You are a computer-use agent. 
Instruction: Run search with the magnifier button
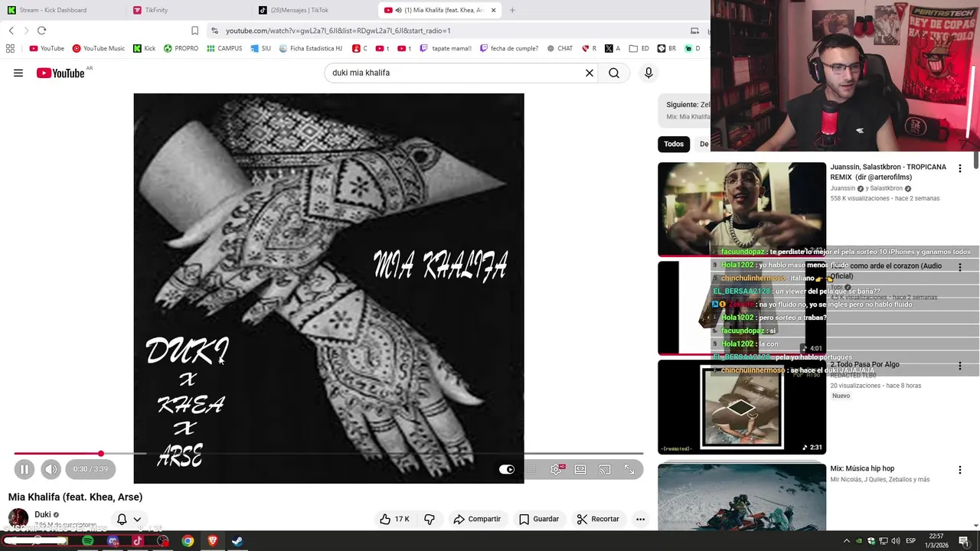[614, 73]
